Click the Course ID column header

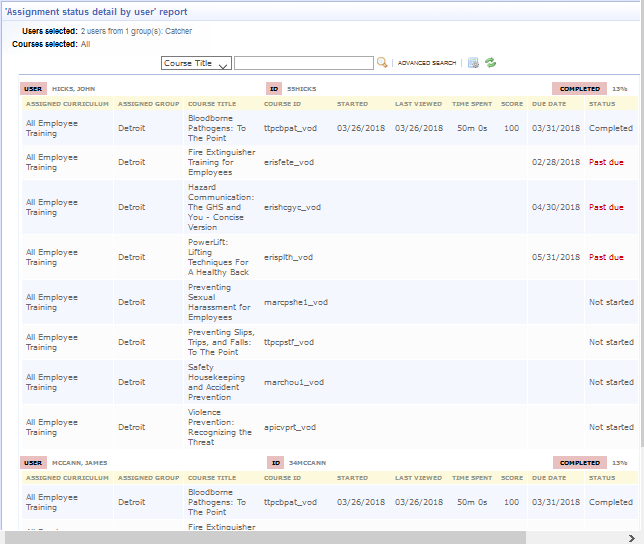(x=283, y=103)
